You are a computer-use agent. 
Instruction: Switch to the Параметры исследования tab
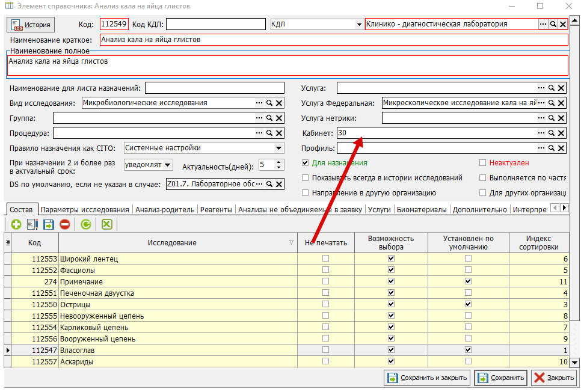85,210
